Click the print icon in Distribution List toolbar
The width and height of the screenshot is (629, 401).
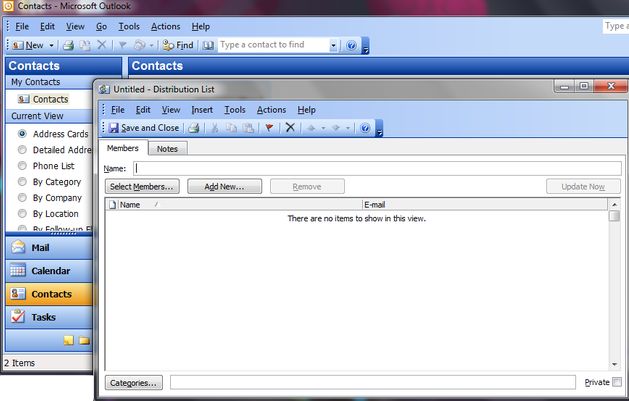(x=194, y=128)
